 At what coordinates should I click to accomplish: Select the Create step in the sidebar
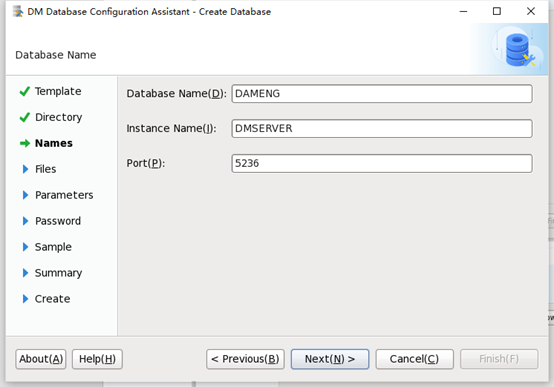(52, 299)
